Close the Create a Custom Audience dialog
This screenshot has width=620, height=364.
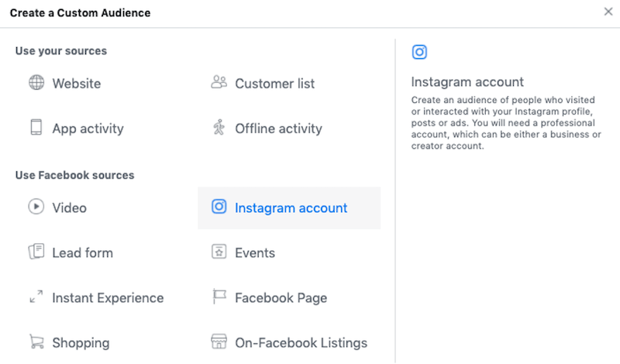608,12
